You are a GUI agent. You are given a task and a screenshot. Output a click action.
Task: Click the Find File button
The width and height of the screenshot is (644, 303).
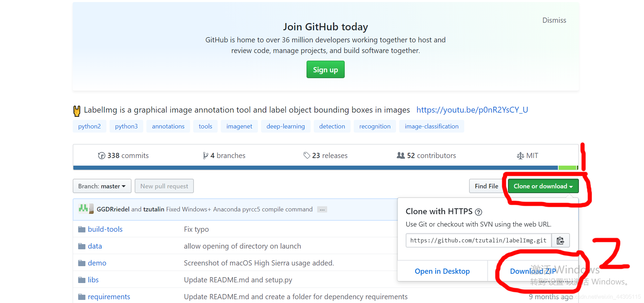(486, 186)
